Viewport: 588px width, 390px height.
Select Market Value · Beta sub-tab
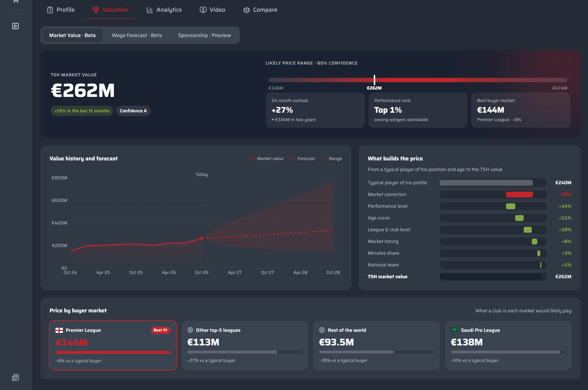coord(72,35)
